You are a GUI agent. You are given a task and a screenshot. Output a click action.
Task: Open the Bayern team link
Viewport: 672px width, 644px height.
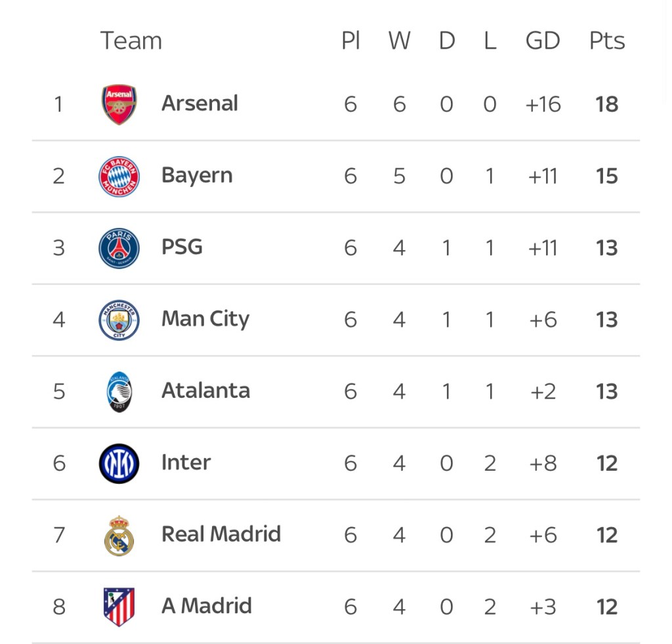(197, 176)
